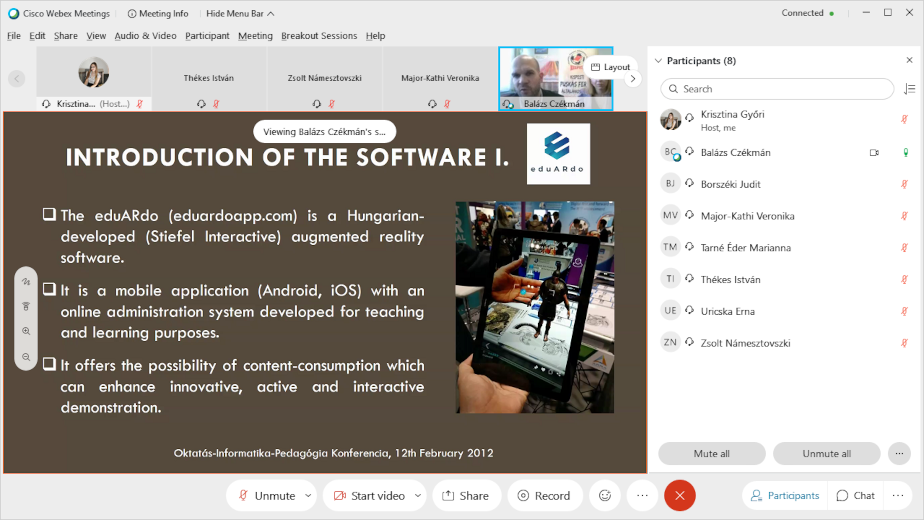Open audio options dropdown next to Unmute
This screenshot has width=924, height=520.
tap(308, 496)
